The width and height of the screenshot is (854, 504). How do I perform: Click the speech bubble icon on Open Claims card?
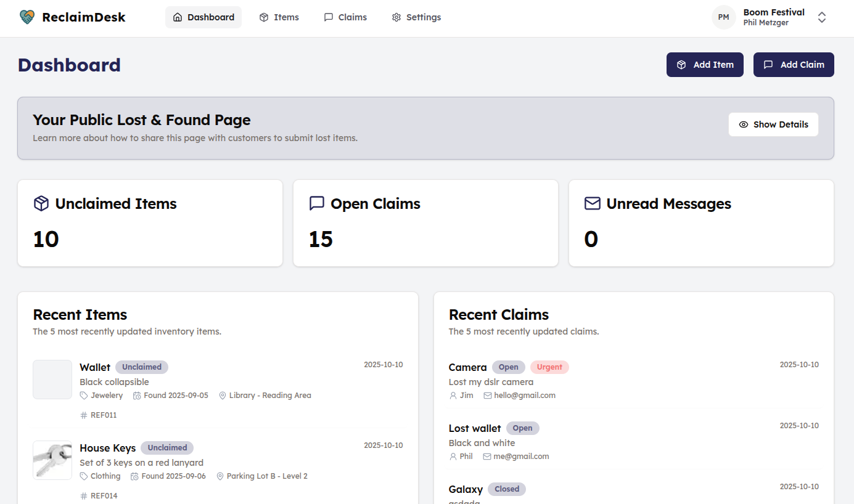coord(316,203)
